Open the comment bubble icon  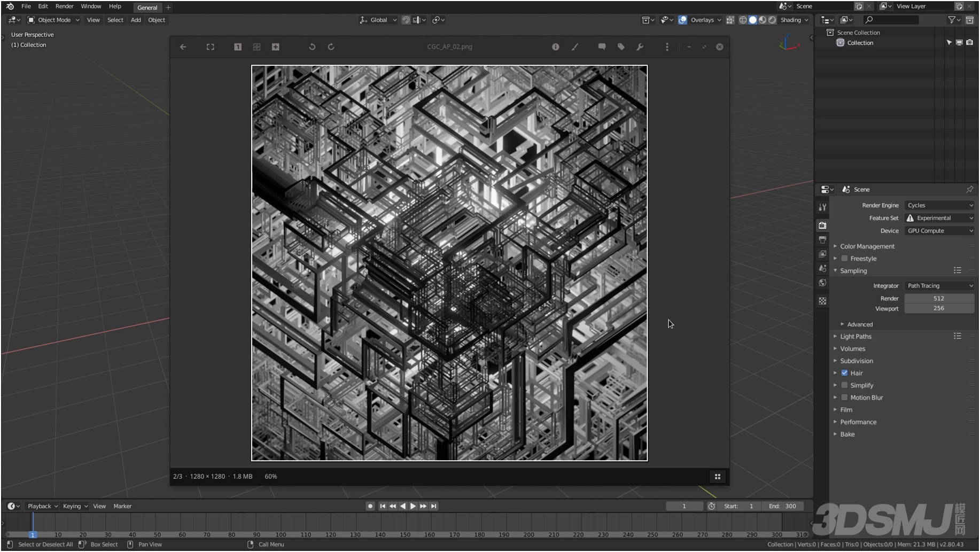pos(602,47)
